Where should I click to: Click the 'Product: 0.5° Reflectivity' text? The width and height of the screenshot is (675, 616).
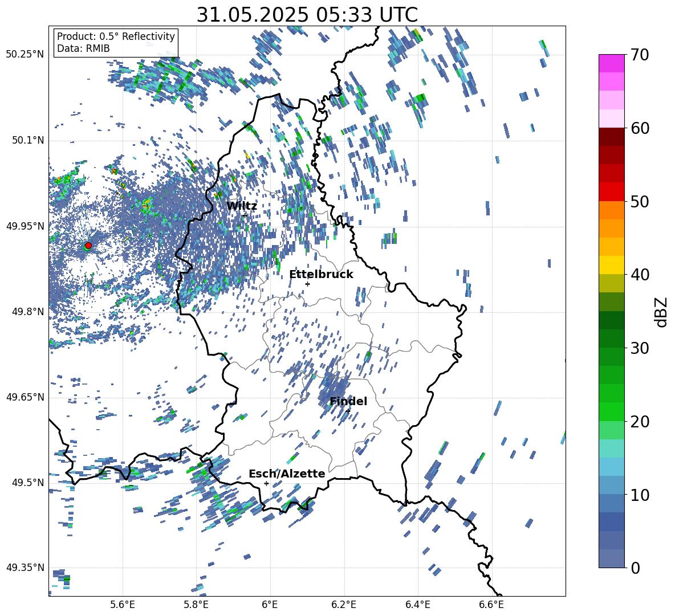[116, 36]
